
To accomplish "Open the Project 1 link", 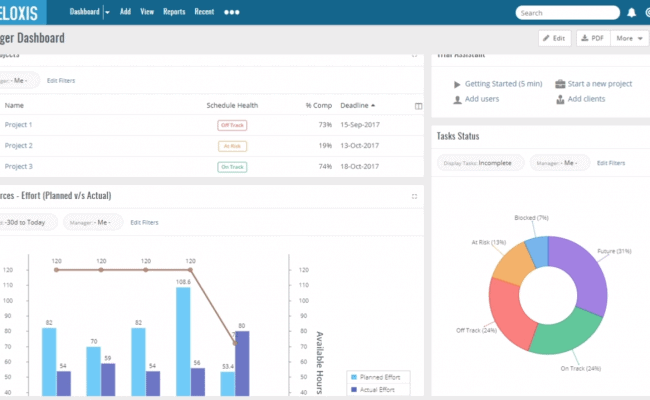I will (18, 124).
